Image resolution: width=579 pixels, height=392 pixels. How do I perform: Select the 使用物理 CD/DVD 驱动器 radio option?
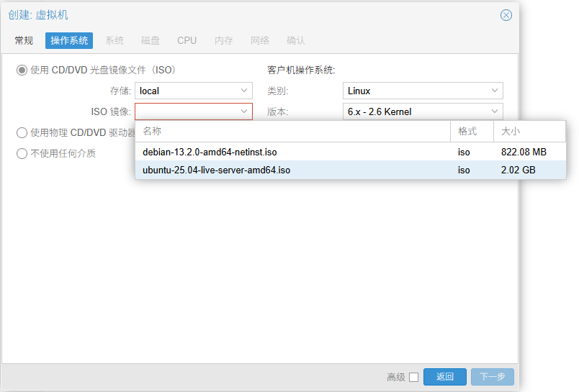point(22,132)
